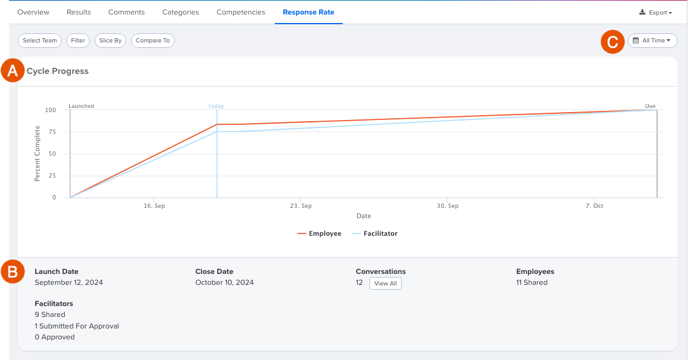Switch to the Overview tab
Image resolution: width=688 pixels, height=360 pixels.
(x=33, y=12)
